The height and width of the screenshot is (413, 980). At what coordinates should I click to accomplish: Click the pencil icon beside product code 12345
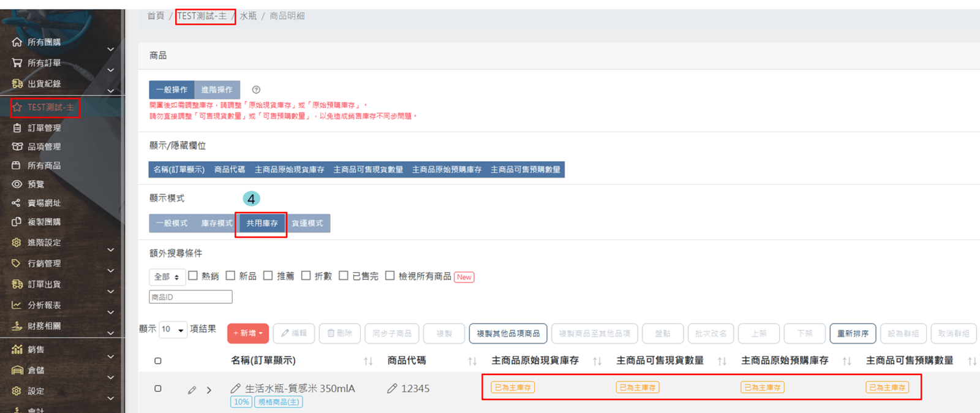pyautogui.click(x=392, y=388)
